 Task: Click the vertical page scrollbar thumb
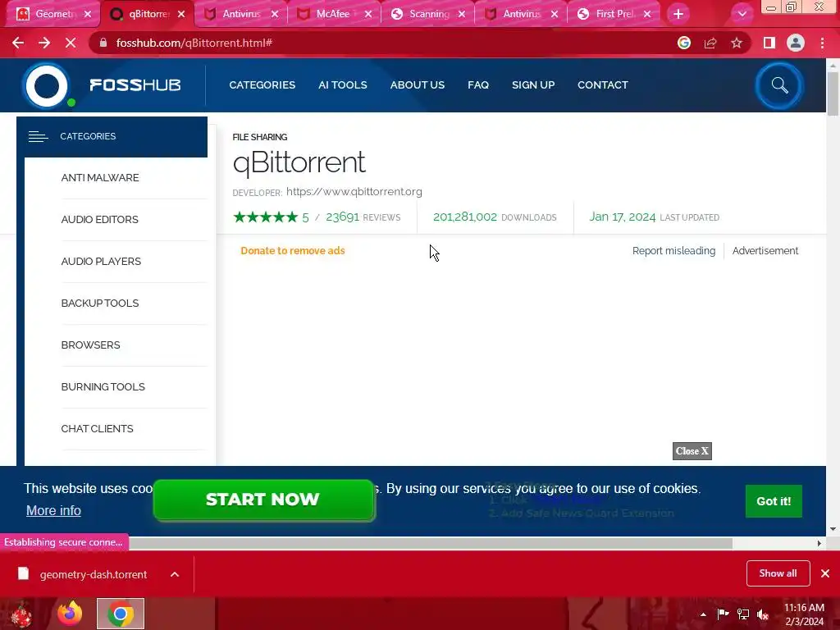(x=833, y=94)
